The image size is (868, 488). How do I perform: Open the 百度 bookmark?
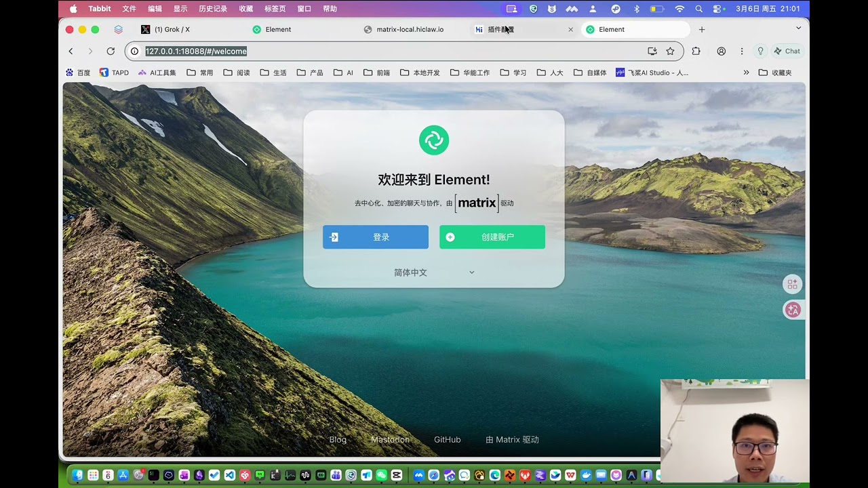(x=78, y=73)
